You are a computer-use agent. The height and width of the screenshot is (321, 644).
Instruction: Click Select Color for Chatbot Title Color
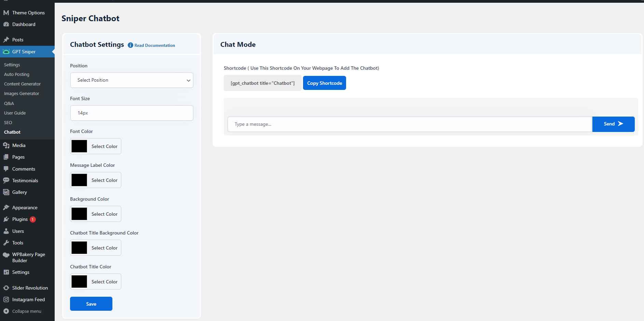pos(105,282)
